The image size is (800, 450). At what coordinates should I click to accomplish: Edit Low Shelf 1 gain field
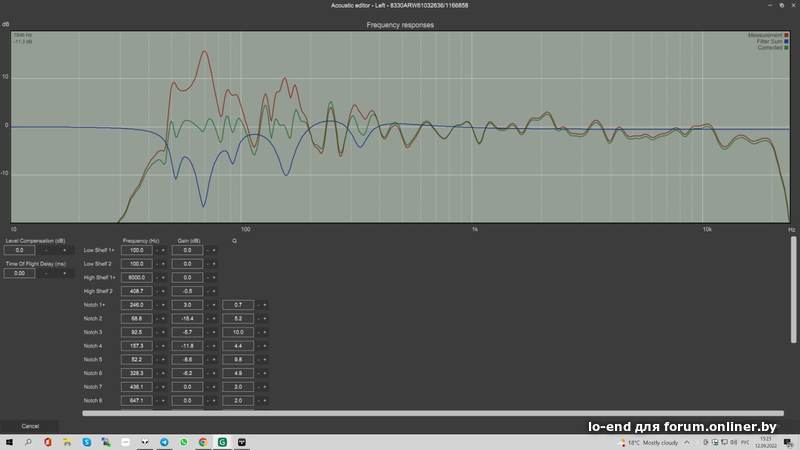click(187, 250)
